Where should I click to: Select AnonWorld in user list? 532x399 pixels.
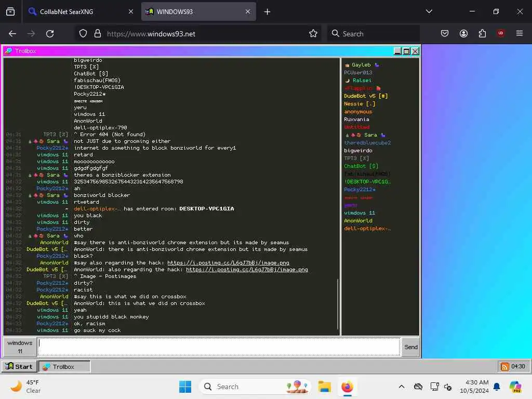pos(358,221)
